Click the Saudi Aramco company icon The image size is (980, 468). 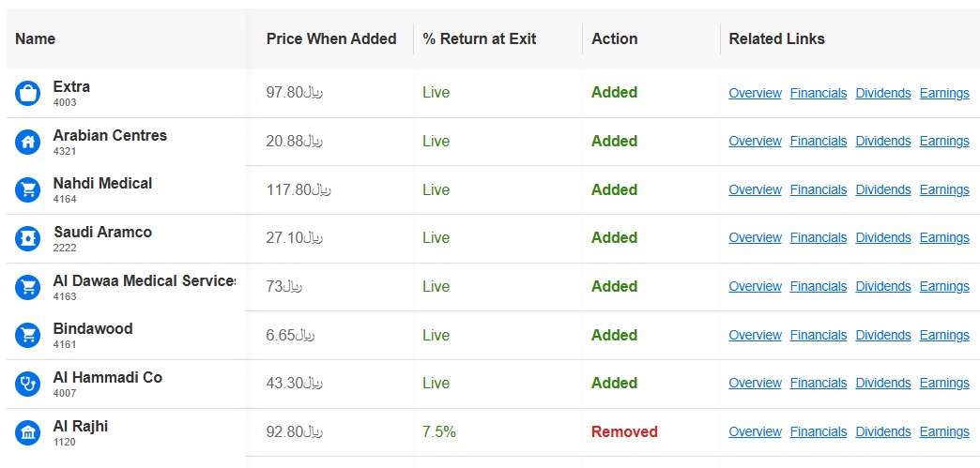click(27, 238)
